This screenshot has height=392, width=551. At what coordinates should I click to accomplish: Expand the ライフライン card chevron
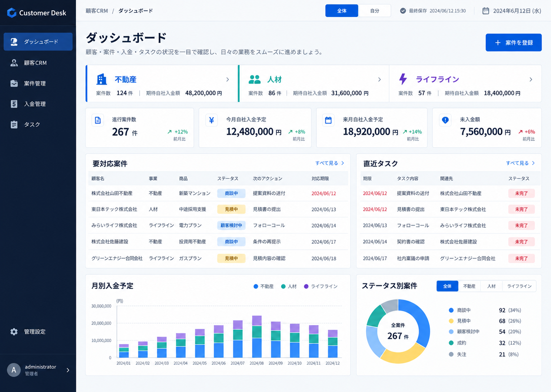(x=531, y=79)
